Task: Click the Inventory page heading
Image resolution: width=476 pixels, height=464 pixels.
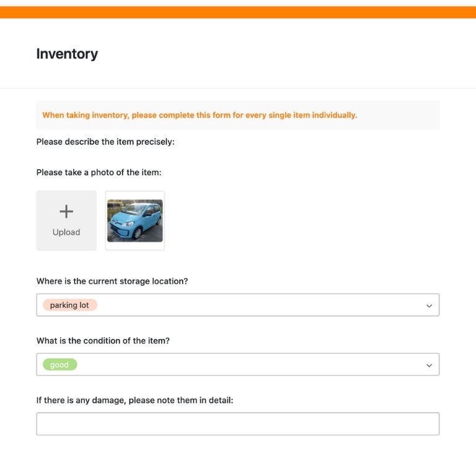Action: point(67,54)
